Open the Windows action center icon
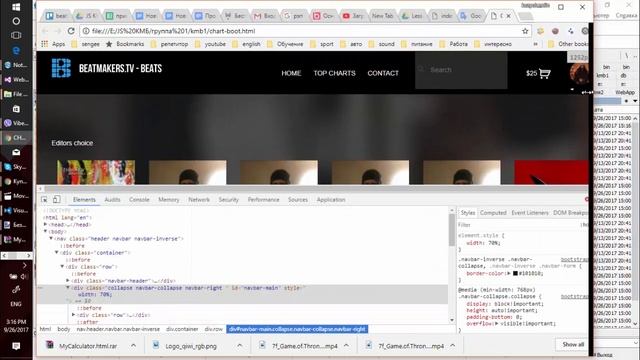This screenshot has height=360, width=640. click(16, 346)
